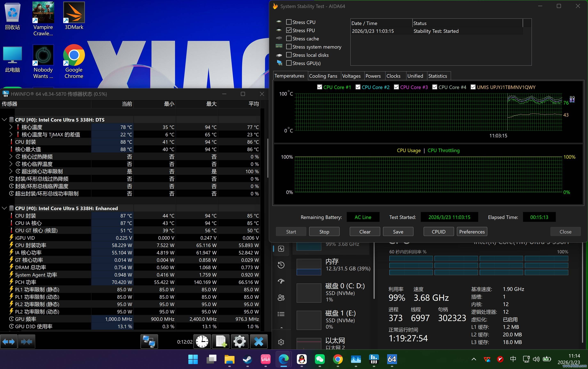Stop the AIDA64 stability test

pyautogui.click(x=324, y=232)
